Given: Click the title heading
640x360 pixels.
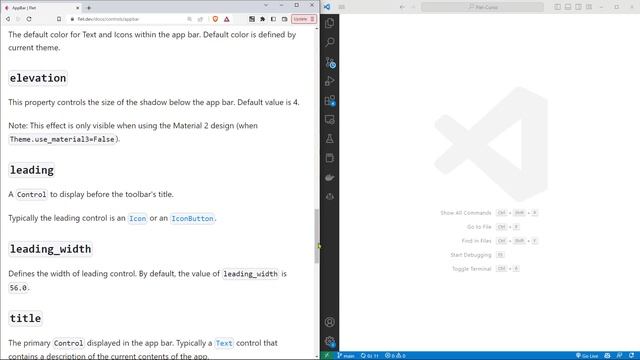Looking at the screenshot, I should click(25, 318).
